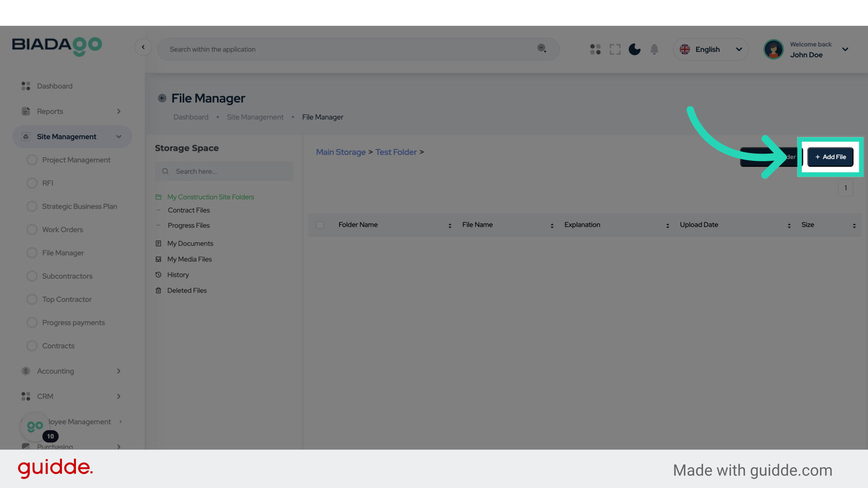This screenshot has height=488, width=868.
Task: Open My Media Files folder
Action: coord(189,259)
